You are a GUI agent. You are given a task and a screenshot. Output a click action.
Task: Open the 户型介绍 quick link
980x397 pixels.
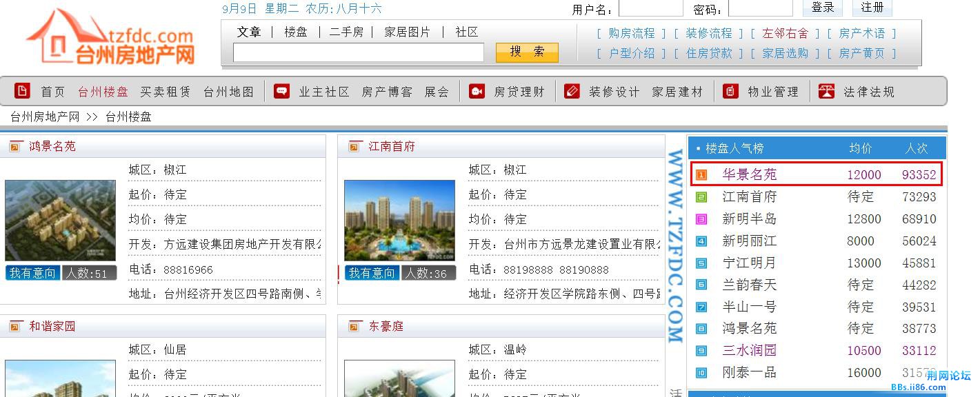pos(632,53)
